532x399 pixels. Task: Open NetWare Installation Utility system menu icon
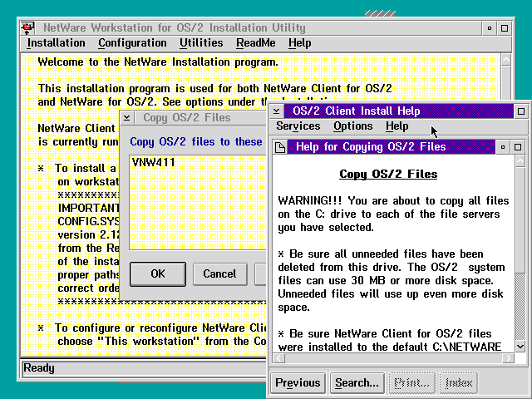coord(27,27)
